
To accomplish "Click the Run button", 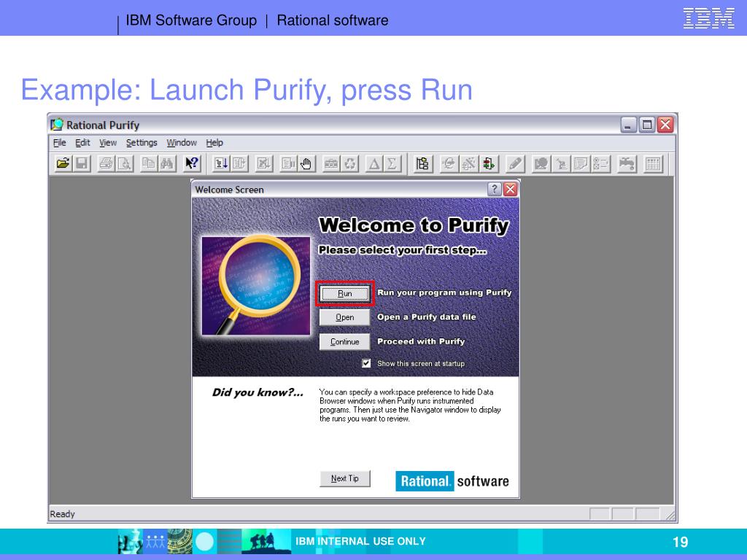I will [x=345, y=293].
